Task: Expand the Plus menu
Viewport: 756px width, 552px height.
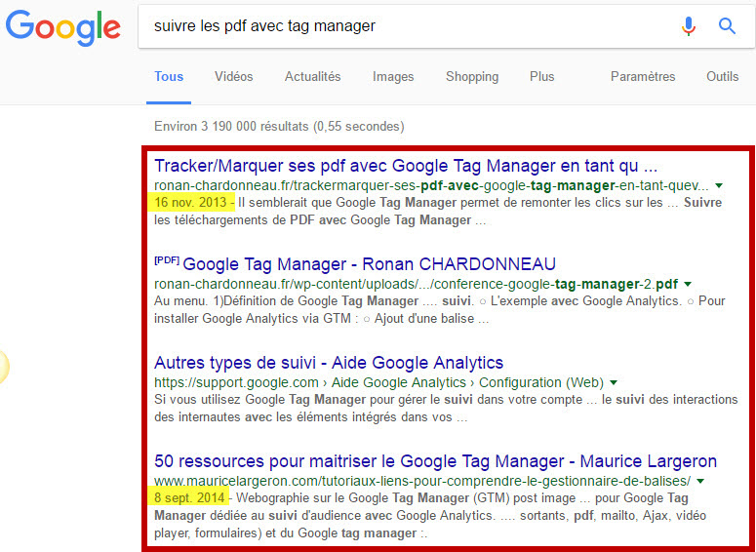Action: point(542,77)
